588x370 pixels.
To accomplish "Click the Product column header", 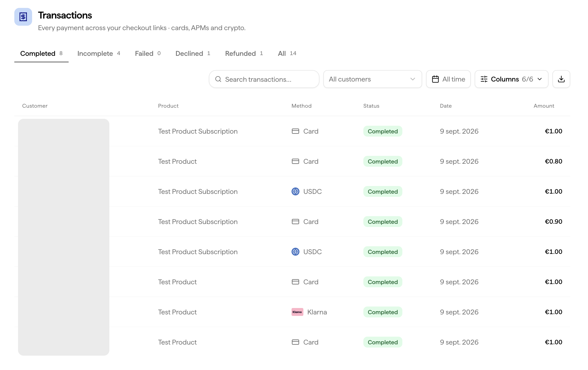I will click(x=168, y=106).
